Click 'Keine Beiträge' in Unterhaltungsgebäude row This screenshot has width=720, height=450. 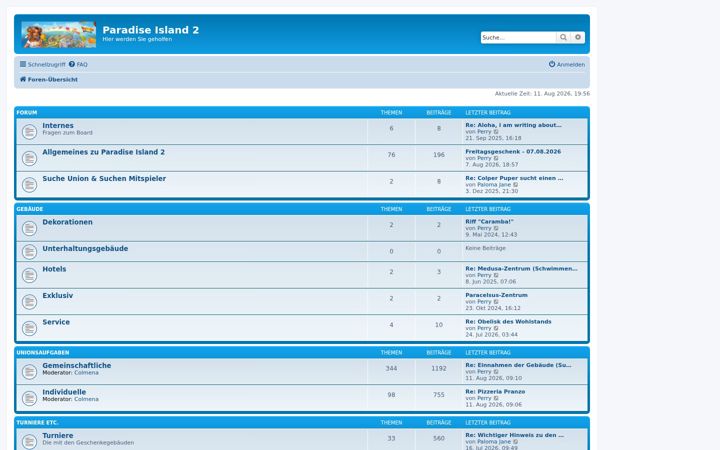pos(485,248)
